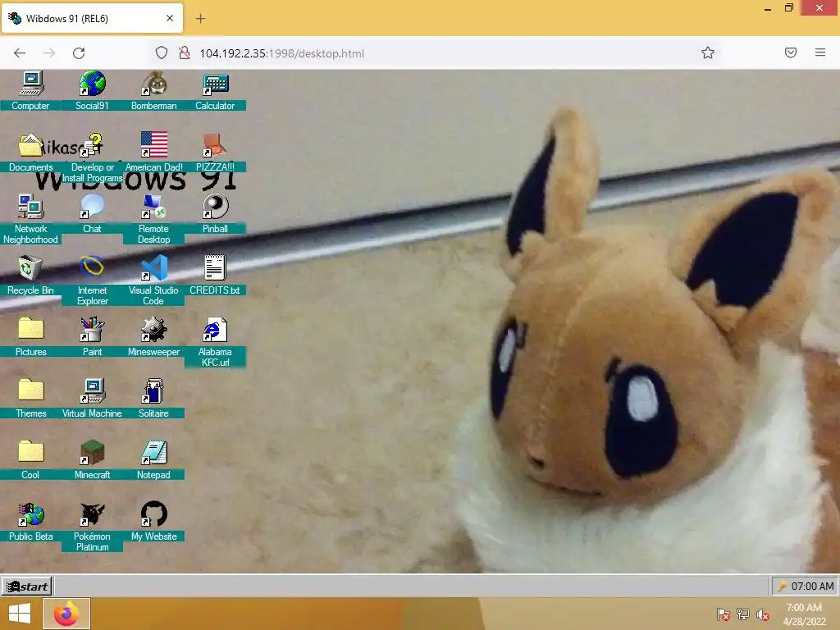Click the tracking protection shield icon
The height and width of the screenshot is (630, 840).
pos(162,53)
